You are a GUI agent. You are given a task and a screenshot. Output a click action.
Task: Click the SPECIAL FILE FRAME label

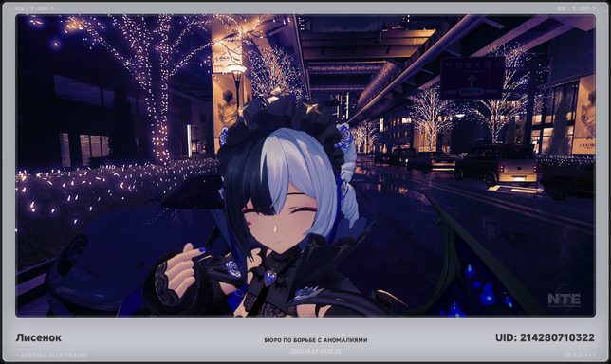click(x=51, y=355)
